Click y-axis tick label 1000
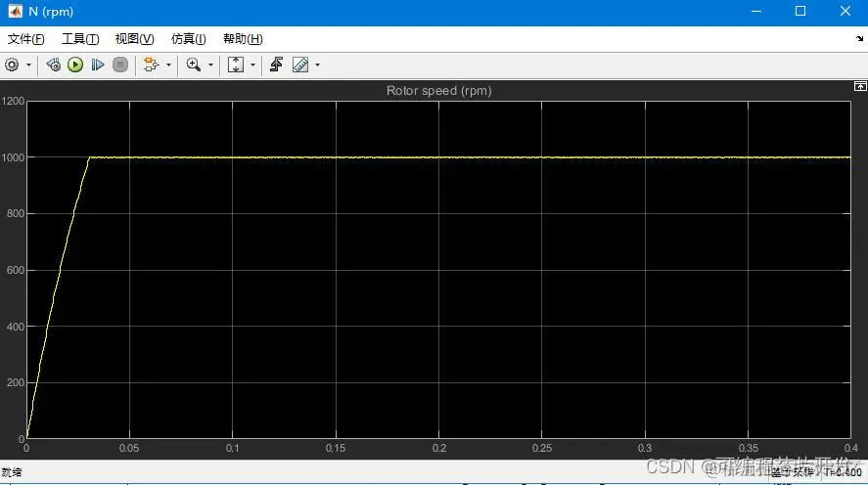The width and height of the screenshot is (868, 485). click(13, 157)
